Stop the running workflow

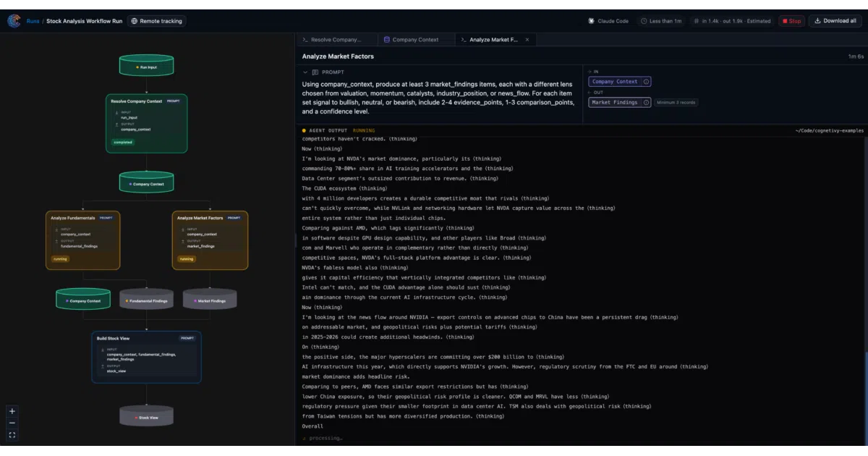[x=791, y=21]
